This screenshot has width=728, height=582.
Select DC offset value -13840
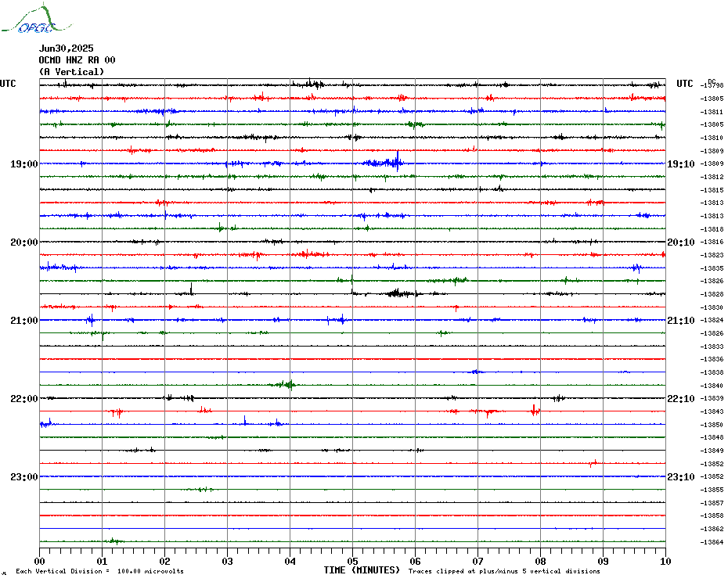(x=712, y=386)
